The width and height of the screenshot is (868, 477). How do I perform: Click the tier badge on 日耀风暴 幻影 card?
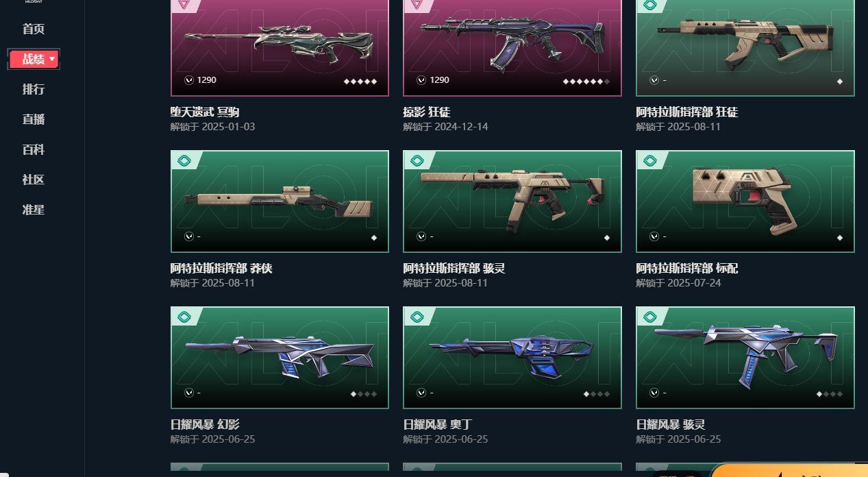183,317
